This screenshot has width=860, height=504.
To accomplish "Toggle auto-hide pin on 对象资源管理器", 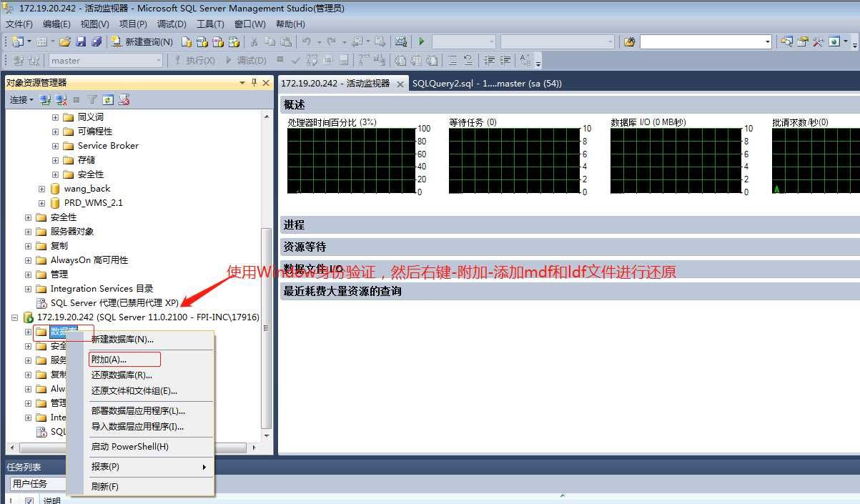I will point(254,83).
